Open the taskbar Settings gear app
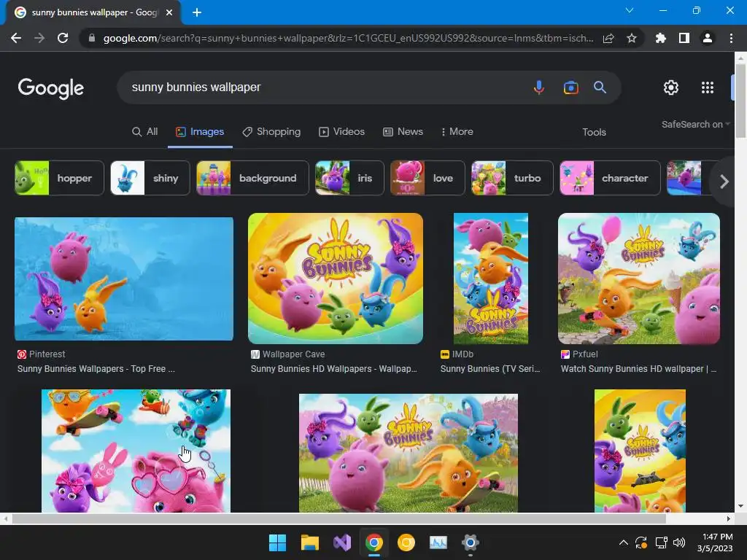 (x=471, y=542)
